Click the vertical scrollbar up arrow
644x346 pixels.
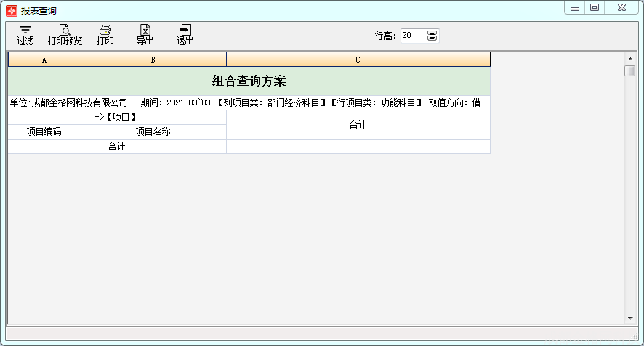pyautogui.click(x=630, y=59)
